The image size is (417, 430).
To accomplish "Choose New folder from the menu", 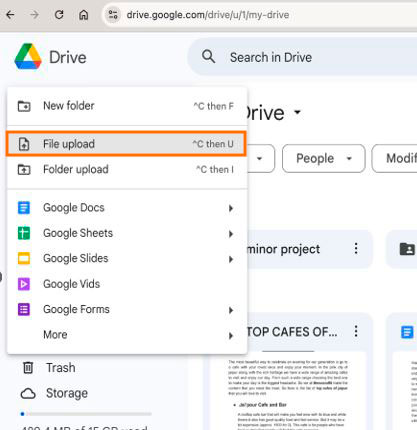I will coord(127,106).
